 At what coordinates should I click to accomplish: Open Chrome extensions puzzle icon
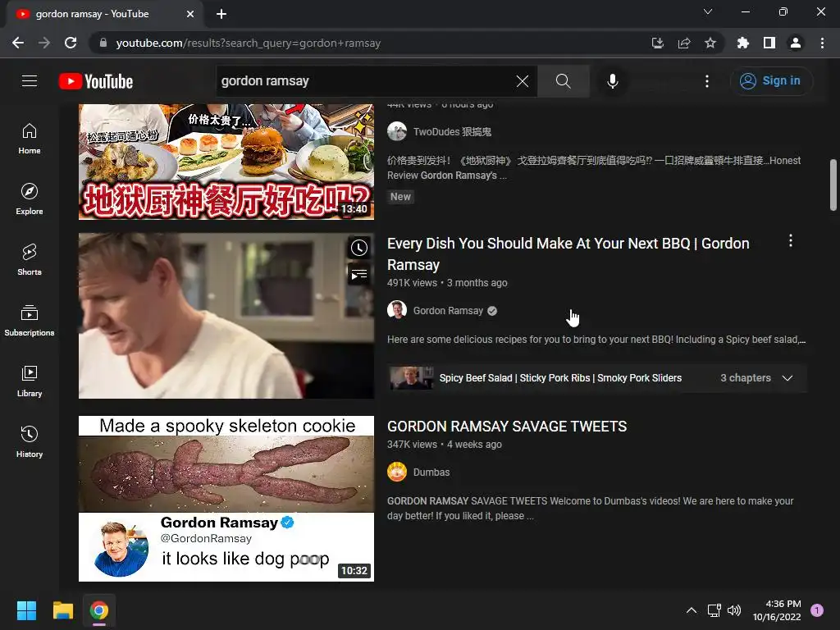tap(742, 43)
